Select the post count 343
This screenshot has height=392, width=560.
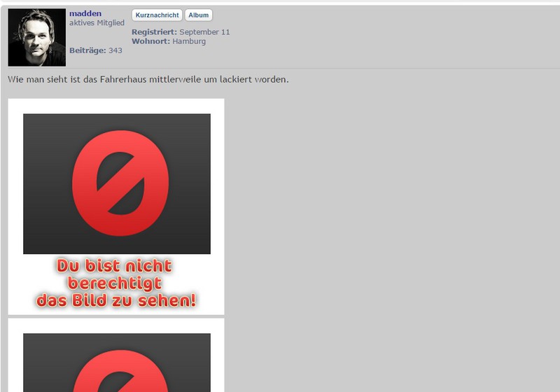(x=115, y=50)
